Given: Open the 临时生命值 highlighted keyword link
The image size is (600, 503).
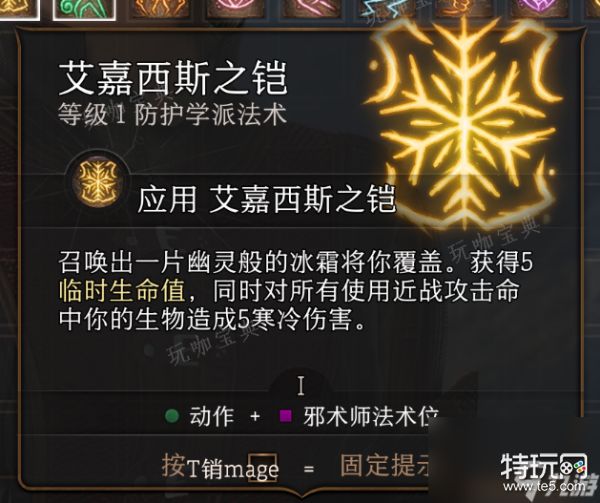Looking at the screenshot, I should pyautogui.click(x=122, y=291).
